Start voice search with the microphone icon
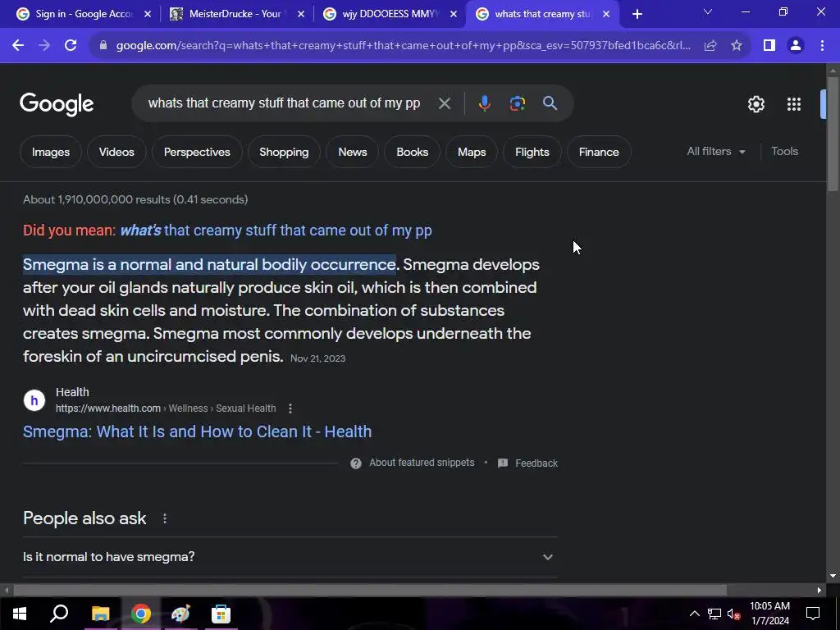 click(484, 103)
